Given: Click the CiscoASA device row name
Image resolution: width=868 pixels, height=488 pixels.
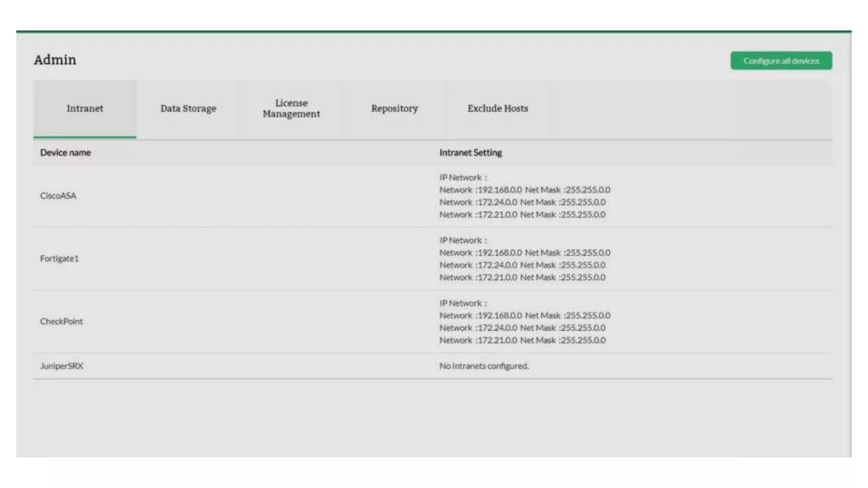Looking at the screenshot, I should 58,196.
